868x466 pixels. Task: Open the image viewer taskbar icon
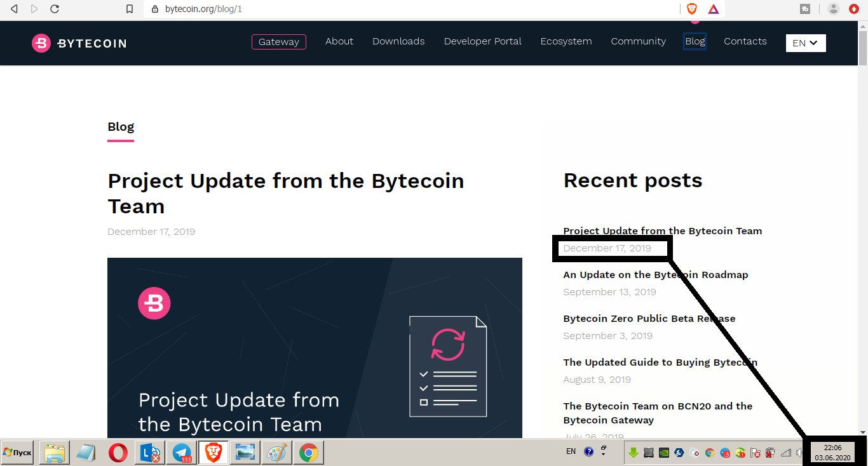245,453
